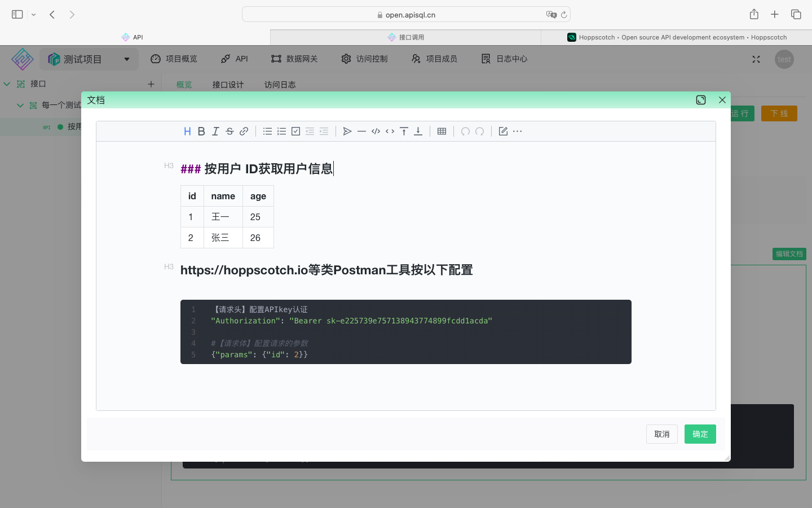Insert a horizontal divider line

click(x=361, y=131)
